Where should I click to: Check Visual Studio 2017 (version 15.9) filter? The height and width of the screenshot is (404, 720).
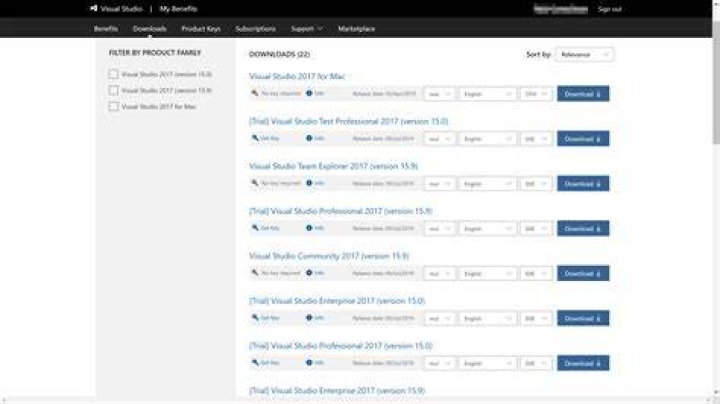(113, 90)
